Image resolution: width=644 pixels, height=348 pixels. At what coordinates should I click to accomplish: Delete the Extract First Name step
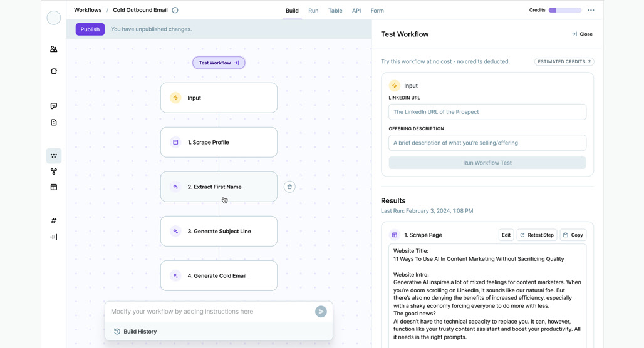pyautogui.click(x=289, y=187)
